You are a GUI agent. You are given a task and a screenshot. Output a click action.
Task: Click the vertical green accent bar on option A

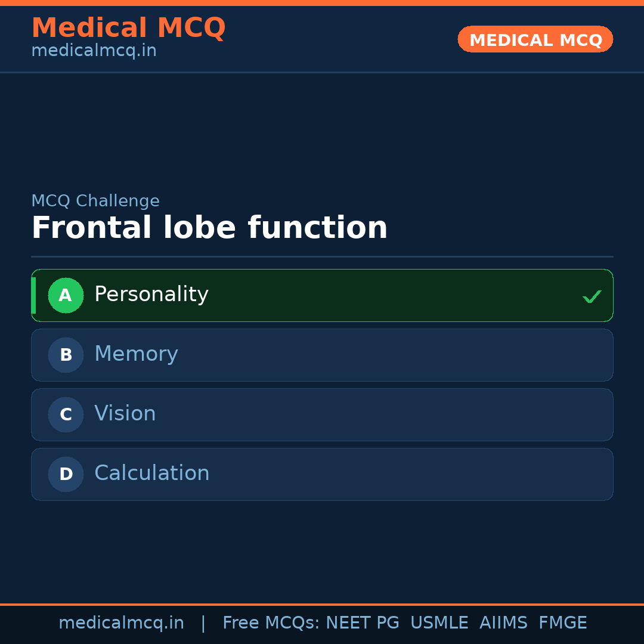click(x=33, y=295)
